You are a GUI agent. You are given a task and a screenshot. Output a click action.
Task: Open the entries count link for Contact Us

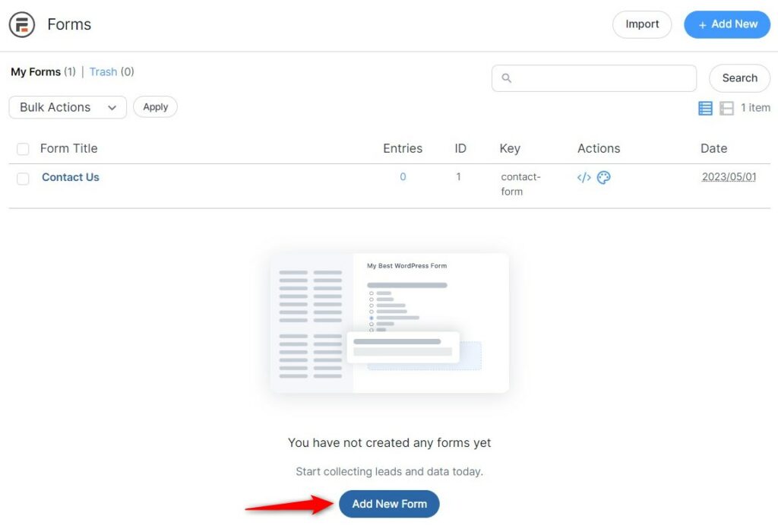(403, 176)
